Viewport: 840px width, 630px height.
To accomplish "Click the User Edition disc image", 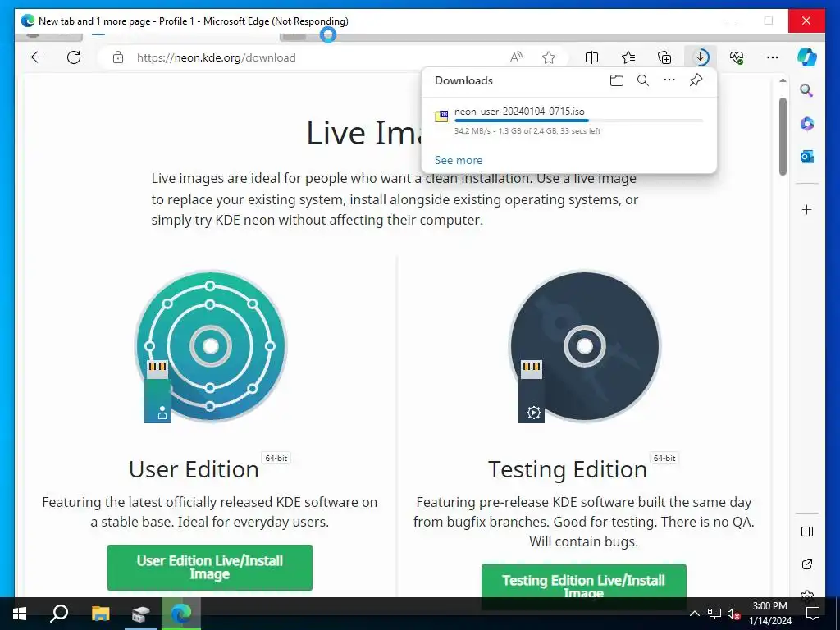I will [x=211, y=347].
